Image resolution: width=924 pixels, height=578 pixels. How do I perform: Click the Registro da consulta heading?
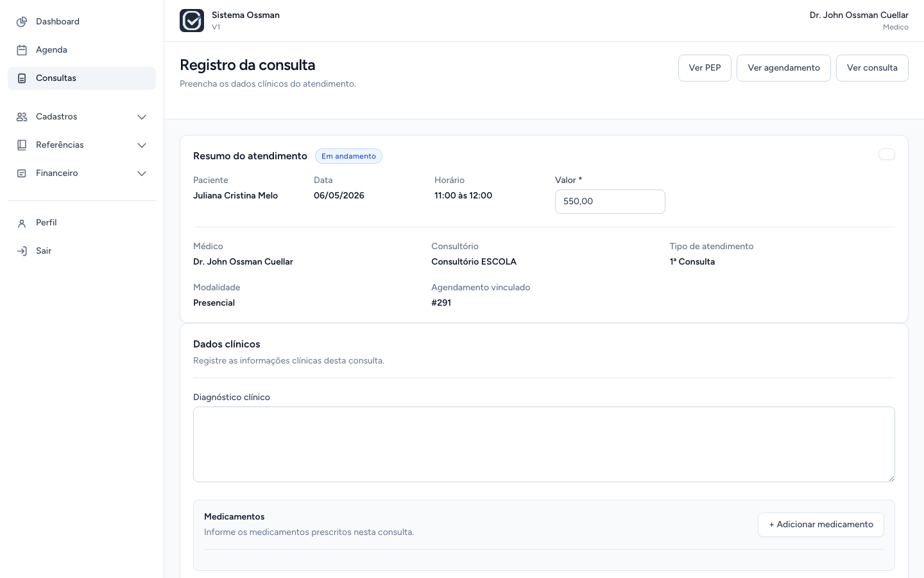pos(248,66)
